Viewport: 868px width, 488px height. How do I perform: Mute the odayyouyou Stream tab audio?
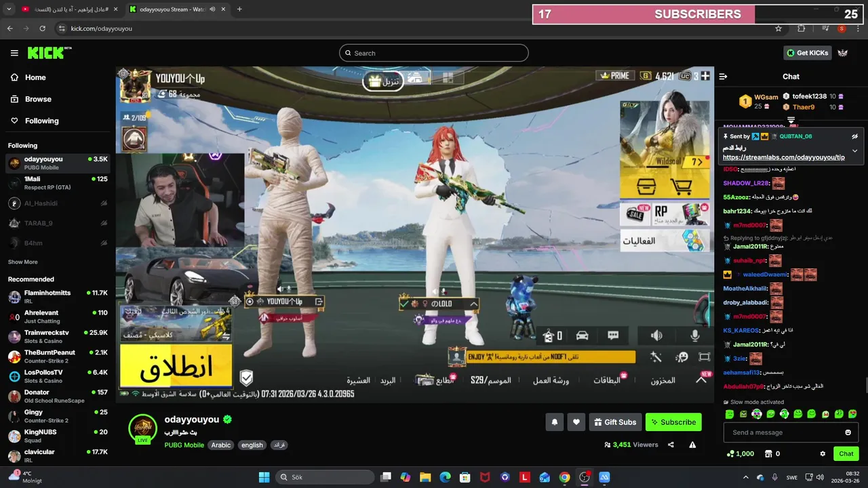coord(213,9)
